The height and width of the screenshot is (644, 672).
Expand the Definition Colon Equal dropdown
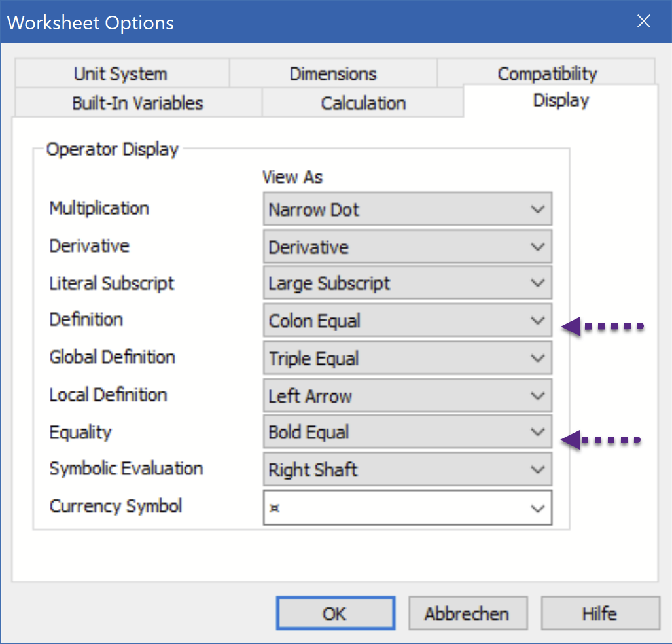(x=407, y=321)
